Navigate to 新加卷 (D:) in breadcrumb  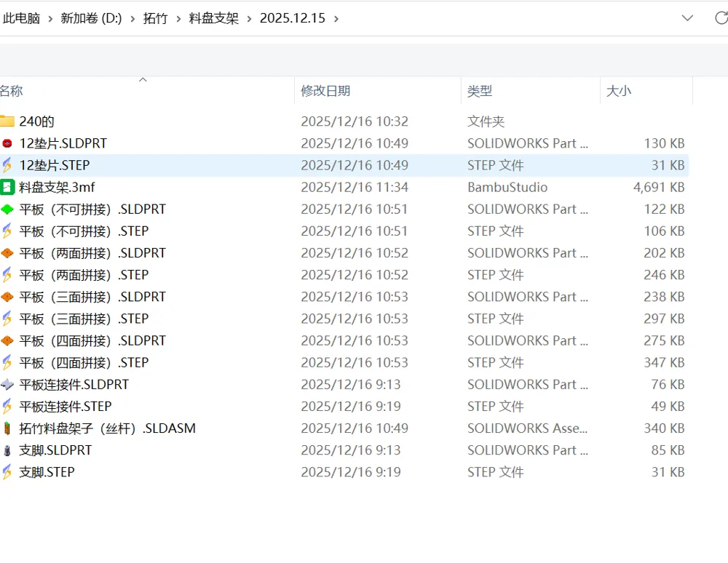[x=91, y=18]
